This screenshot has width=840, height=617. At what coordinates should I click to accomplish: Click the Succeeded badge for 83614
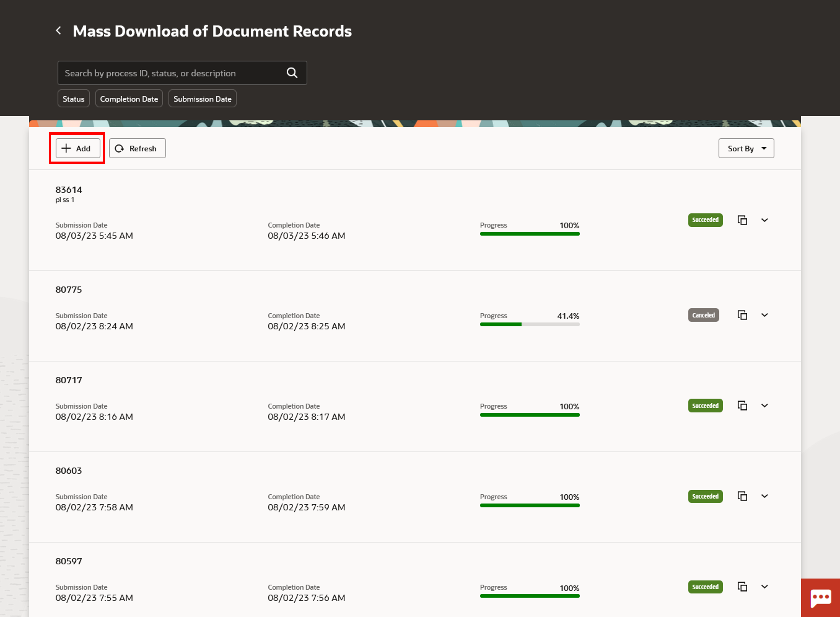(x=705, y=220)
